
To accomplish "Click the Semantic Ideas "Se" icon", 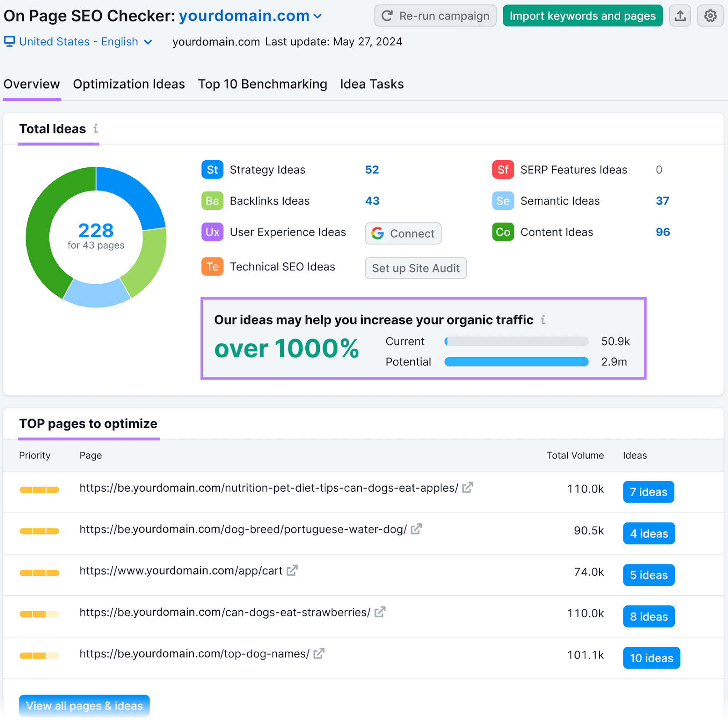I will pyautogui.click(x=502, y=201).
